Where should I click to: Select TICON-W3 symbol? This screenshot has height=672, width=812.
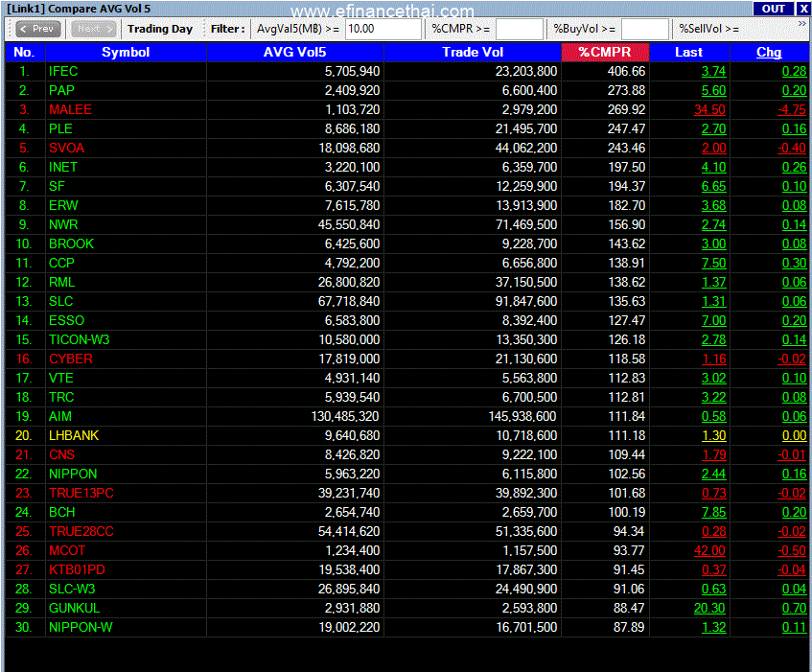(80, 339)
